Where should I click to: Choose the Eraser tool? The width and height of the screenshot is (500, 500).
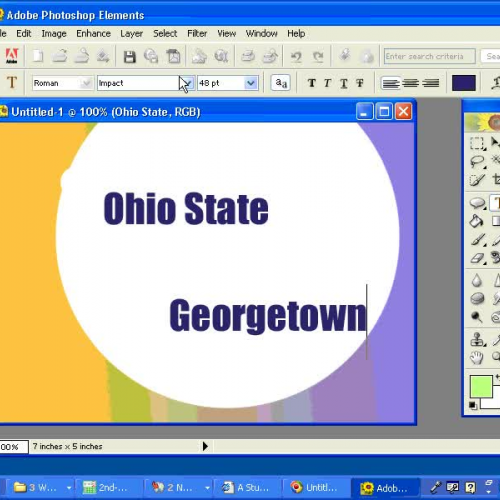coord(477,258)
